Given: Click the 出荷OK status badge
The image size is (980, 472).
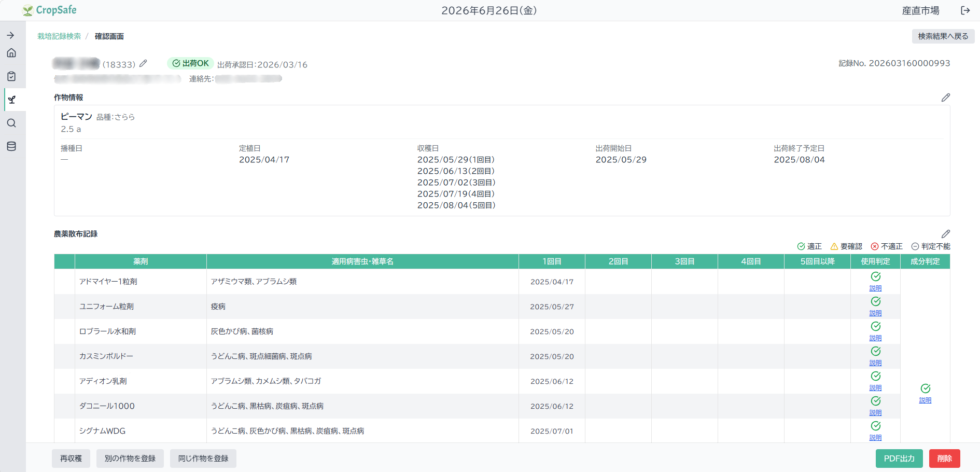Looking at the screenshot, I should (x=190, y=63).
